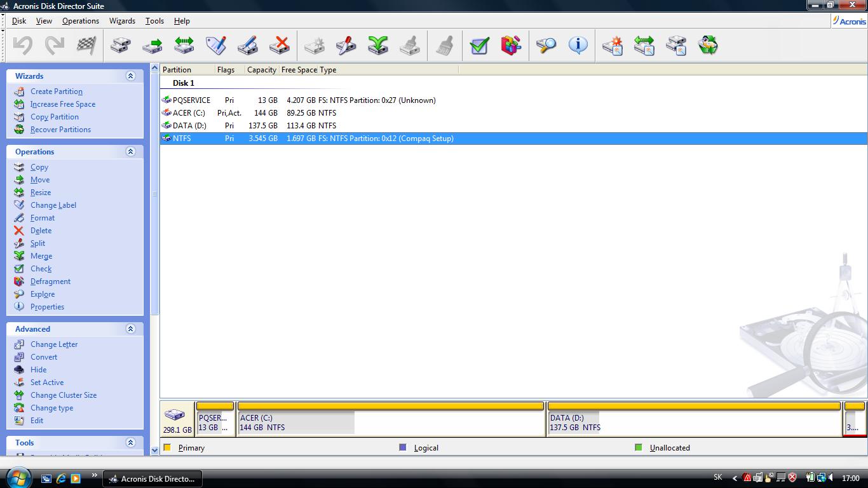The width and height of the screenshot is (868, 488).
Task: Open the View menu
Action: pos(44,20)
